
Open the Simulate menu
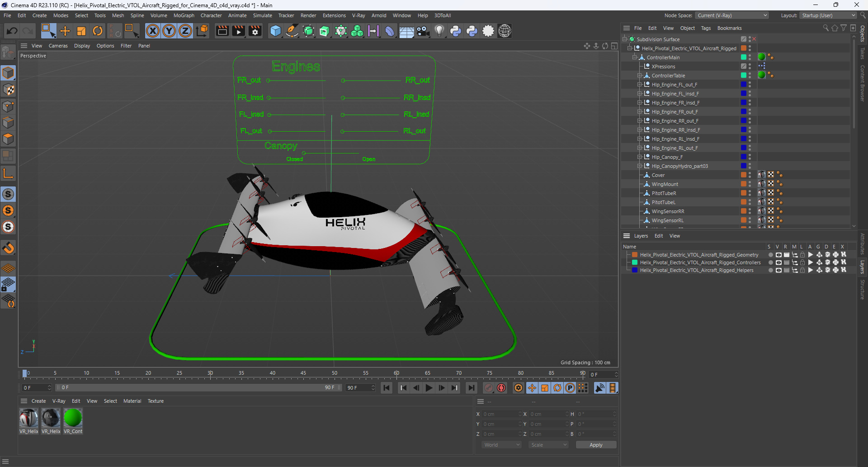(x=262, y=15)
